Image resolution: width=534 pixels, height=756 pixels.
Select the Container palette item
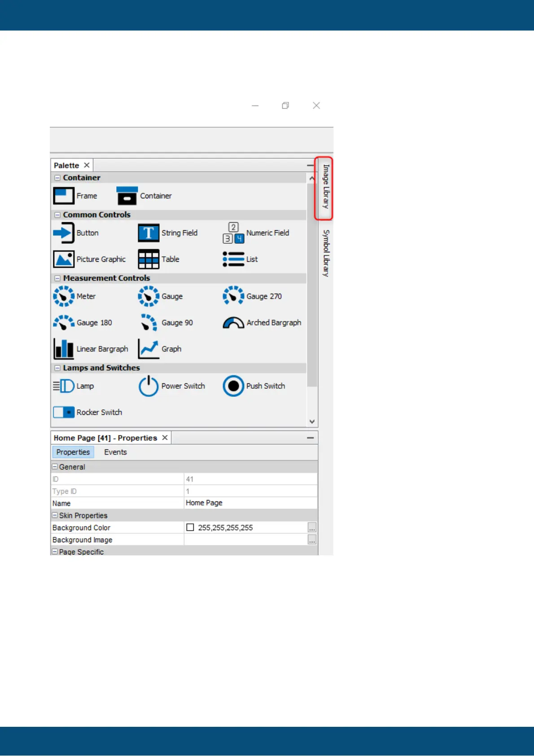pos(144,196)
